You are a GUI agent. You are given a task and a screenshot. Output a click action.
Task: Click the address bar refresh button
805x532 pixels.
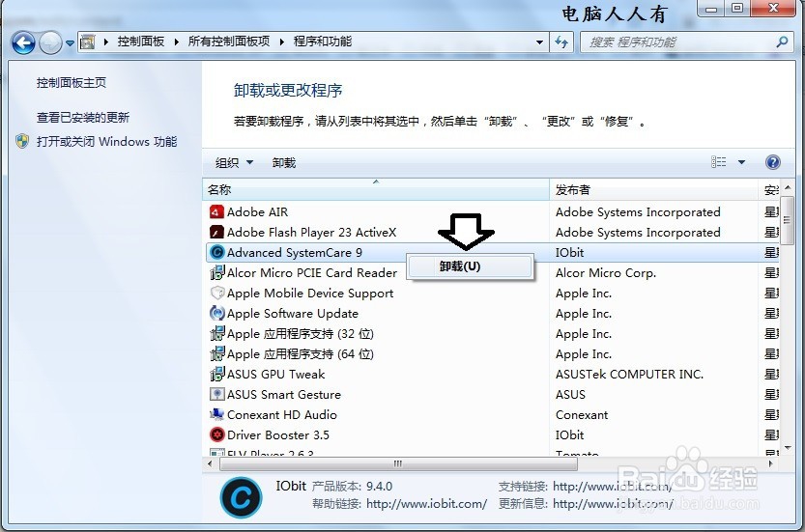(561, 42)
